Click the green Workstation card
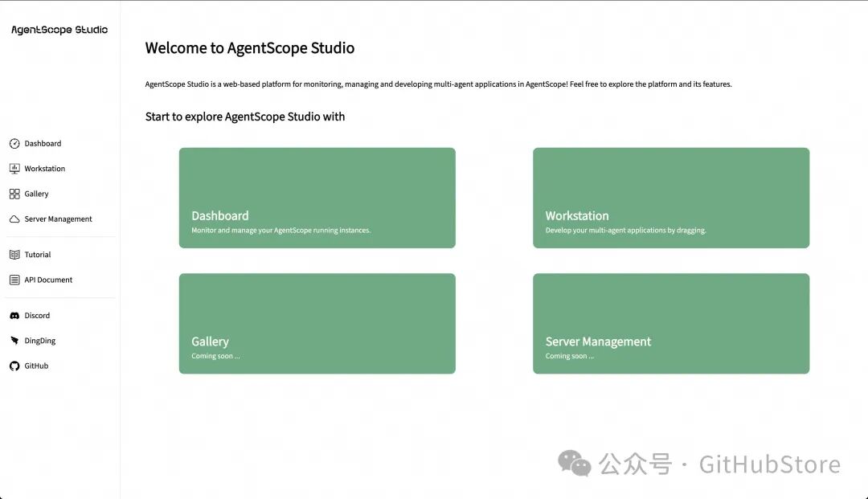Screen dimensions: 868x499 tap(670, 198)
